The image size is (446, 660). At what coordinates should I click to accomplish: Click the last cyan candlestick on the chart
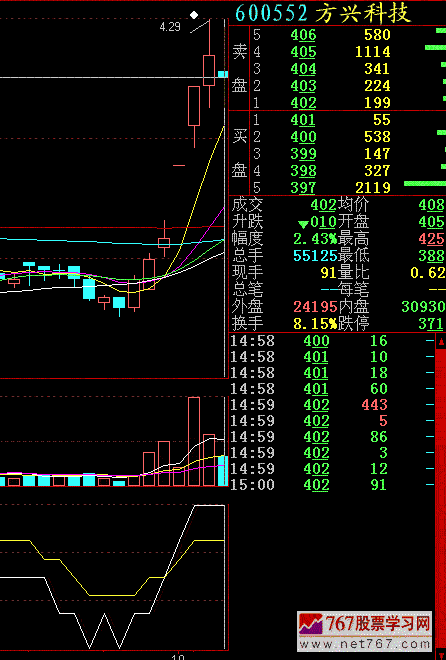click(223, 74)
